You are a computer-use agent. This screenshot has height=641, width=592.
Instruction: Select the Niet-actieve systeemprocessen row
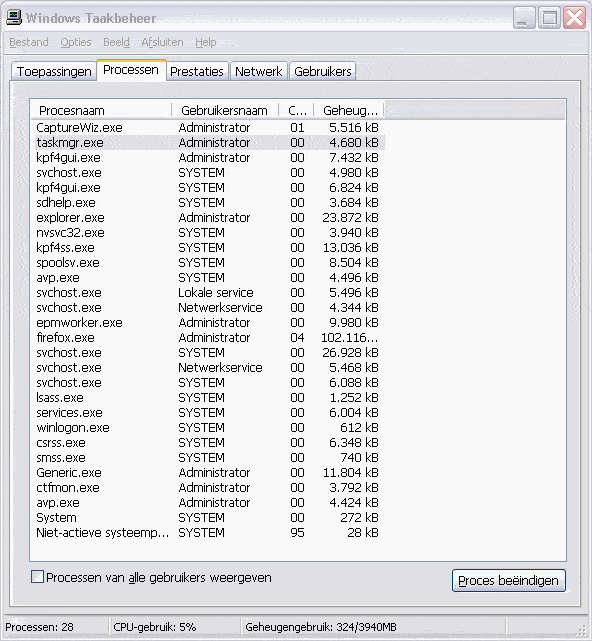coord(209,533)
